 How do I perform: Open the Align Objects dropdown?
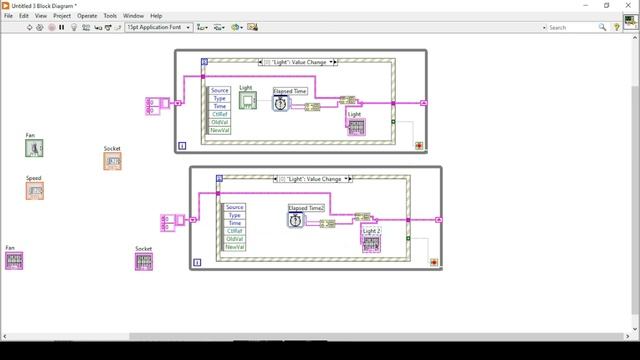click(202, 27)
